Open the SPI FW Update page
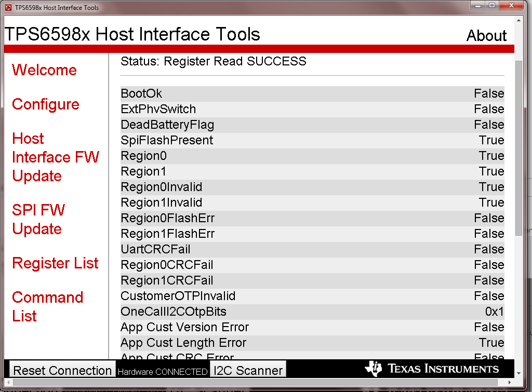This screenshot has height=392, width=532. coord(38,219)
